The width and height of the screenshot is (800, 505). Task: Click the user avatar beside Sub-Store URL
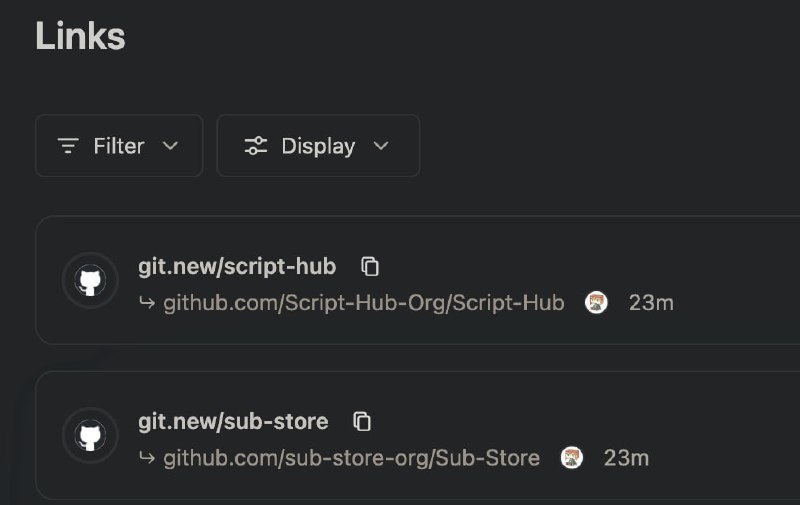point(571,458)
